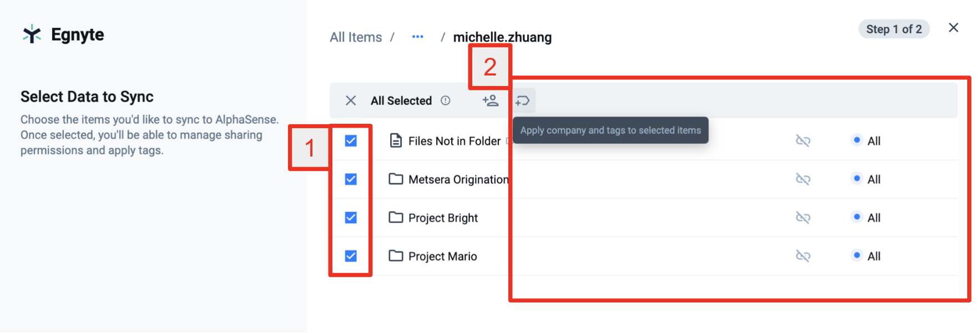Screen dimensions: 980x333
Task: Select All option for Project Bright
Action: pyautogui.click(x=866, y=218)
